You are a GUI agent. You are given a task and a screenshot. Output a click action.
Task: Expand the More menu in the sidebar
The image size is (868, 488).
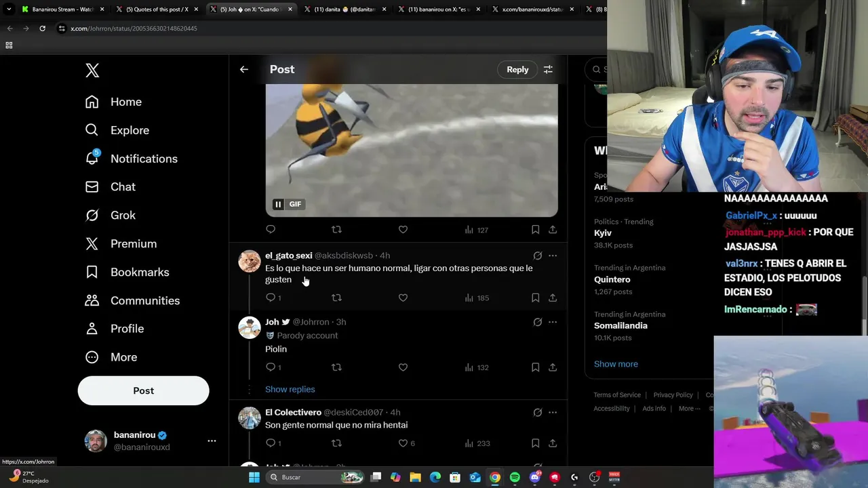tap(111, 357)
